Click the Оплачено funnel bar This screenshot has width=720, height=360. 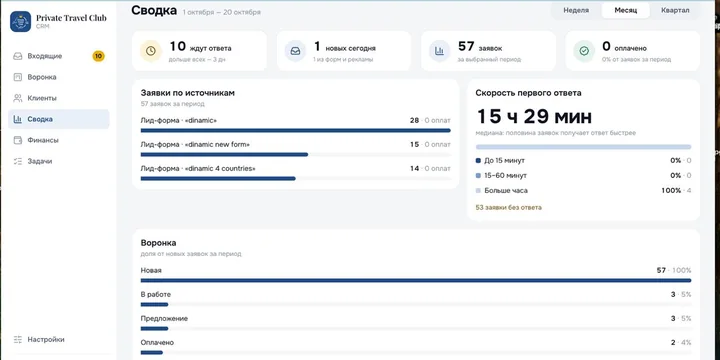coord(416,352)
